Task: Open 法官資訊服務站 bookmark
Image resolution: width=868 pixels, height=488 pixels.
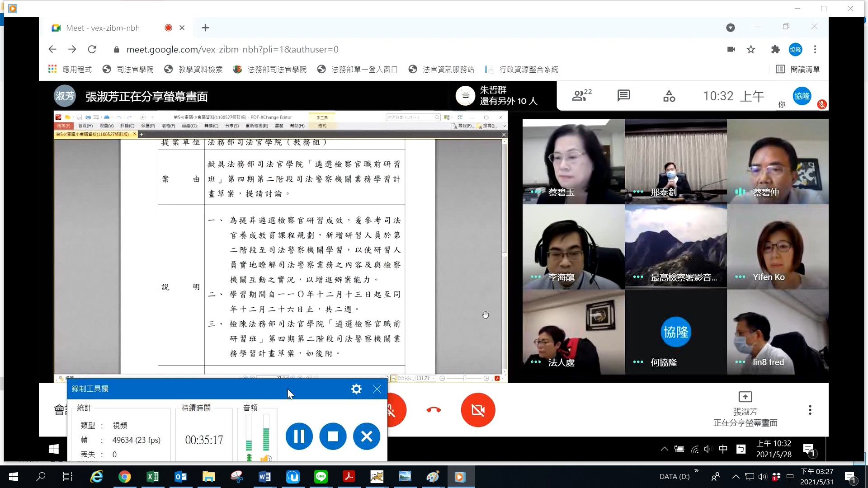Action: [441, 69]
